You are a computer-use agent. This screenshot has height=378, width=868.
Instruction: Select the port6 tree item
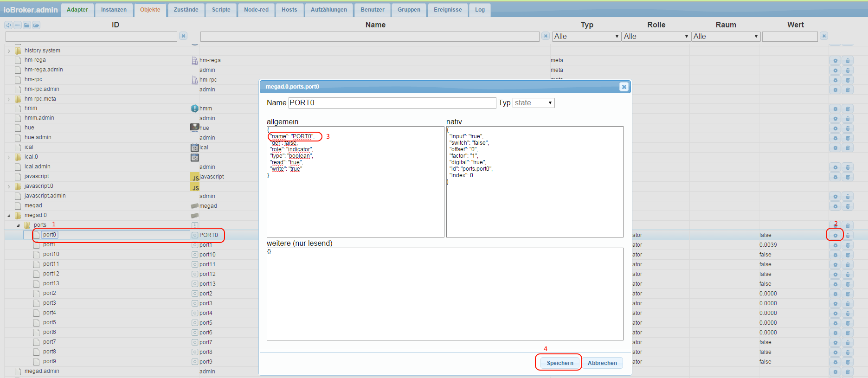[50, 332]
